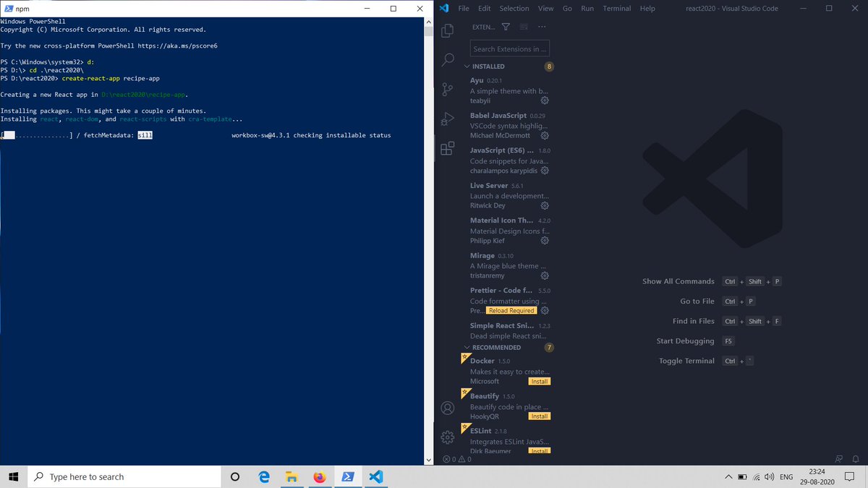Open the Edit menu
The height and width of the screenshot is (488, 868).
tap(484, 8)
